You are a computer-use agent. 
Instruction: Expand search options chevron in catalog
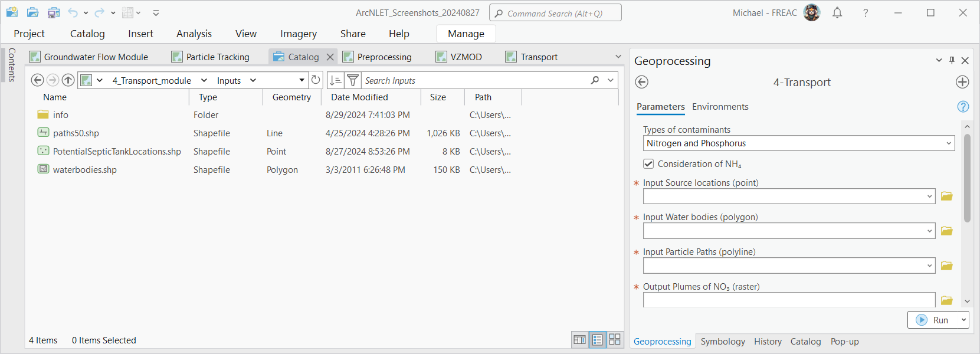point(611,80)
